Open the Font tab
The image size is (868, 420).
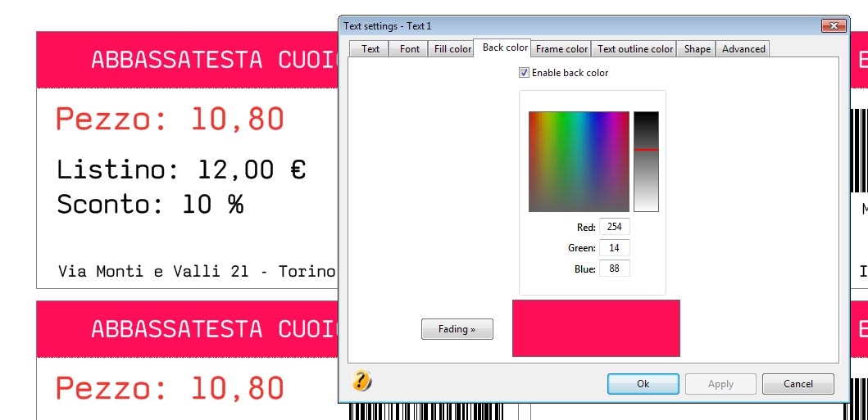[409, 48]
